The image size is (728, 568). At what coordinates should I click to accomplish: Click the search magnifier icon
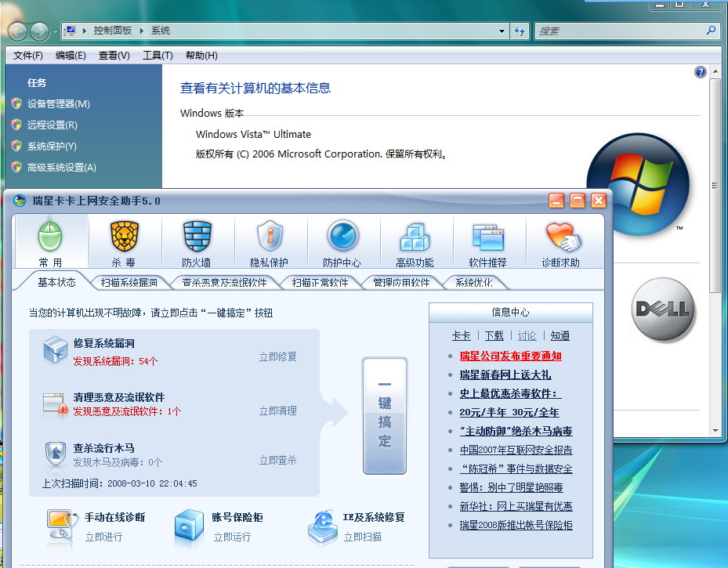(x=711, y=31)
